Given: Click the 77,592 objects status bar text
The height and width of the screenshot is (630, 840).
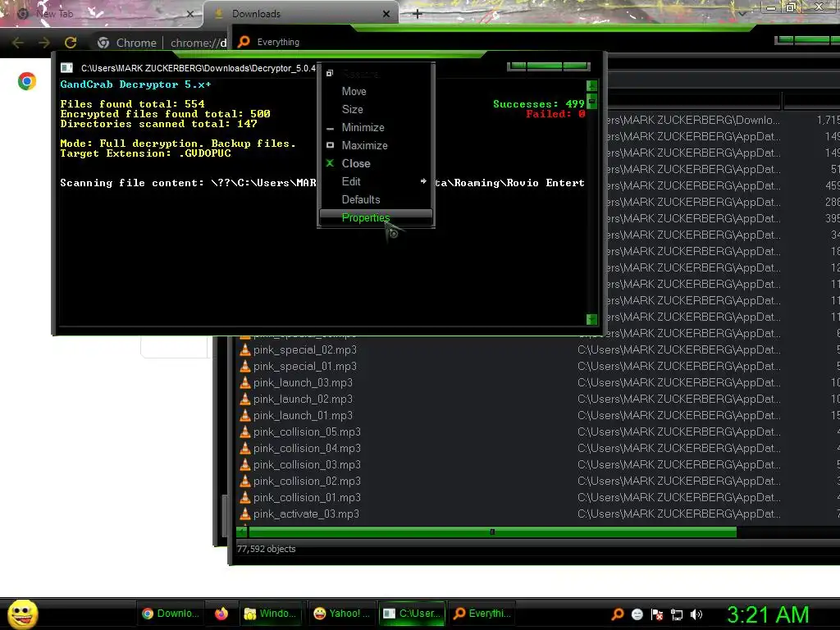Looking at the screenshot, I should pyautogui.click(x=267, y=549).
